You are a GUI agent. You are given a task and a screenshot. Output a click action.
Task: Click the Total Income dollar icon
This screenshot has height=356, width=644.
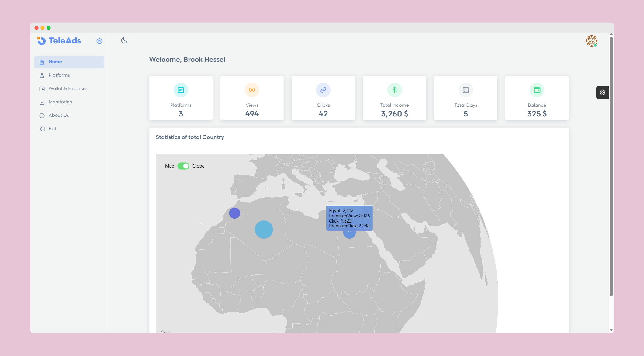394,90
